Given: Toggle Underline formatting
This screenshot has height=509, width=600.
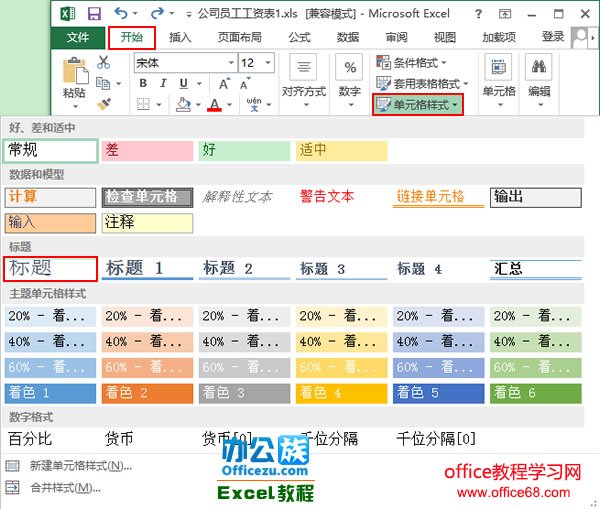Looking at the screenshot, I should click(x=184, y=83).
